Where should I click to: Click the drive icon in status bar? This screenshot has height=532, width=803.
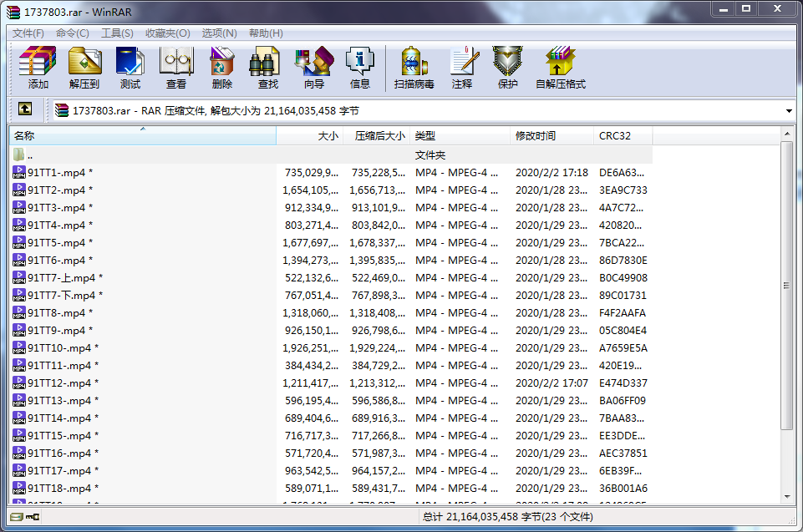tap(17, 517)
